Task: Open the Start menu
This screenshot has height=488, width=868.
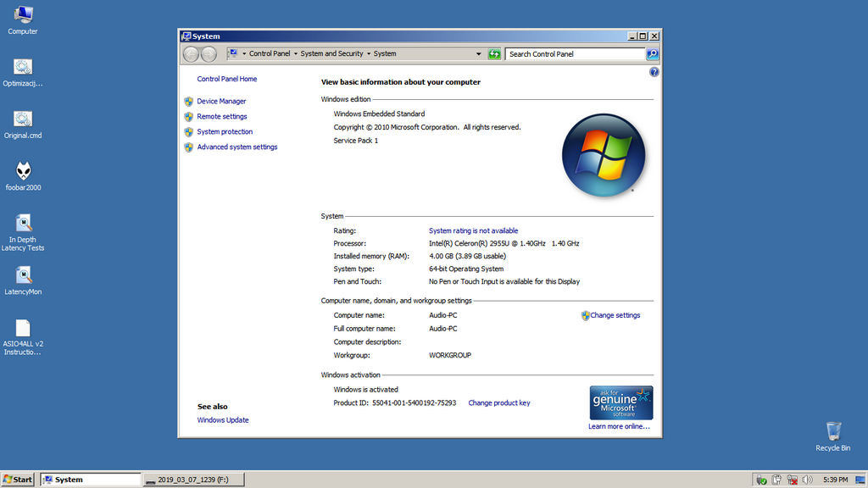Action: pyautogui.click(x=18, y=480)
